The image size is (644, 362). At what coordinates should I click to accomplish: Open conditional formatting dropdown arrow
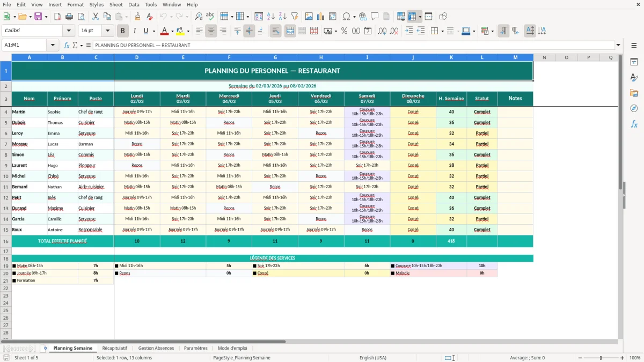click(x=492, y=31)
